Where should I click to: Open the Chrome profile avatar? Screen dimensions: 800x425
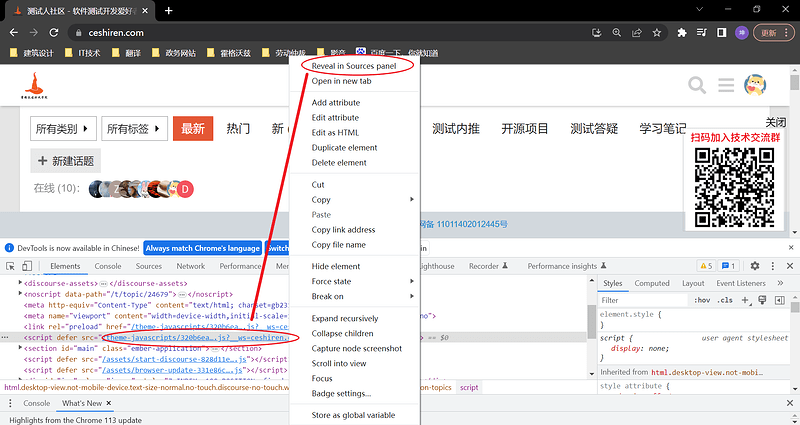click(x=741, y=33)
